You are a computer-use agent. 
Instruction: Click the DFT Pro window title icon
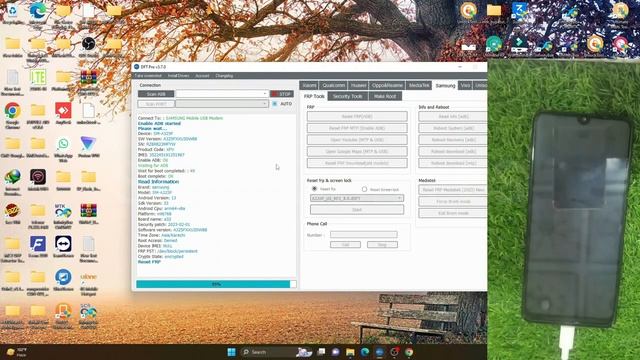click(x=137, y=67)
